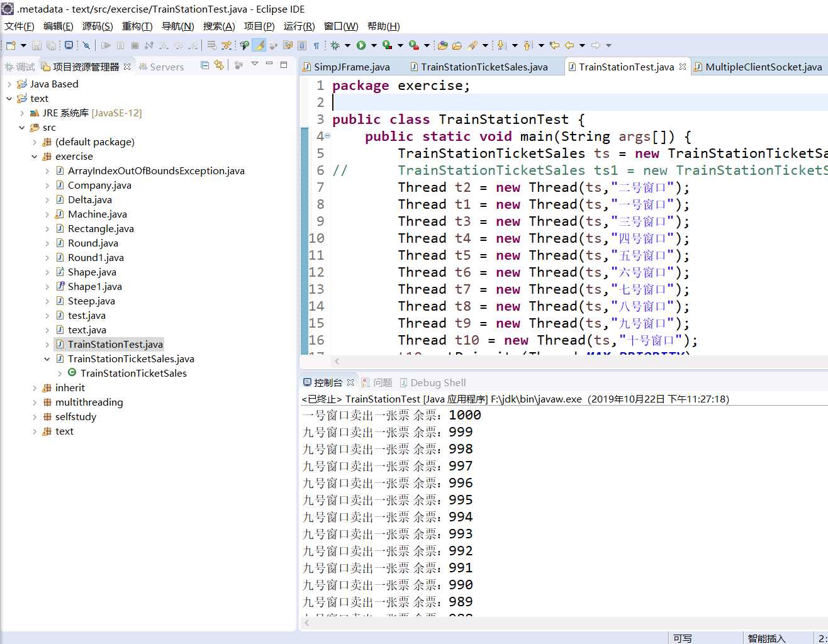This screenshot has width=828, height=644.
Task: Open the 运行(R) menu
Action: (299, 26)
